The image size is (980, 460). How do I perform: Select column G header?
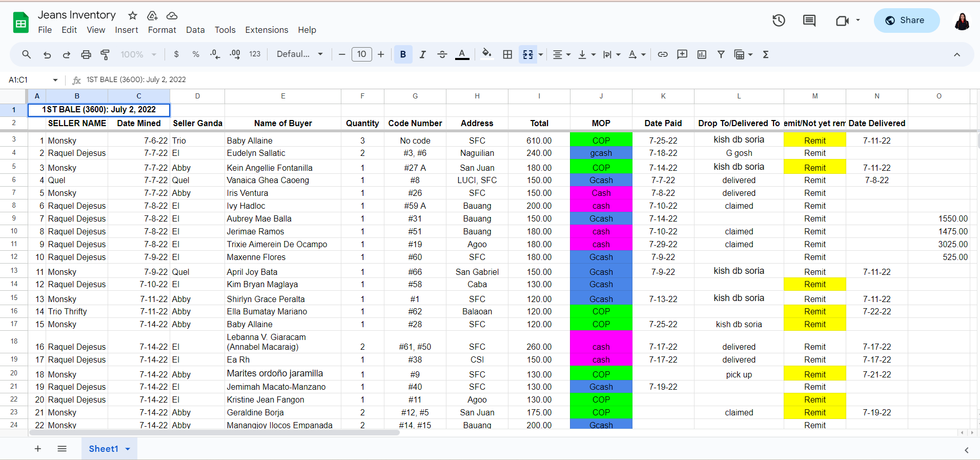(415, 96)
